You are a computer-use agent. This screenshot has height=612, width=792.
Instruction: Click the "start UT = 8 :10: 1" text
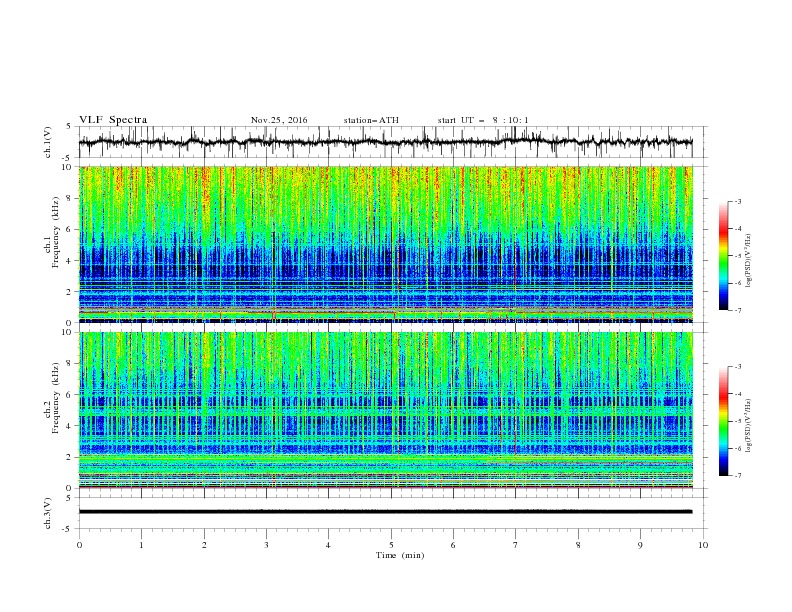coord(483,120)
